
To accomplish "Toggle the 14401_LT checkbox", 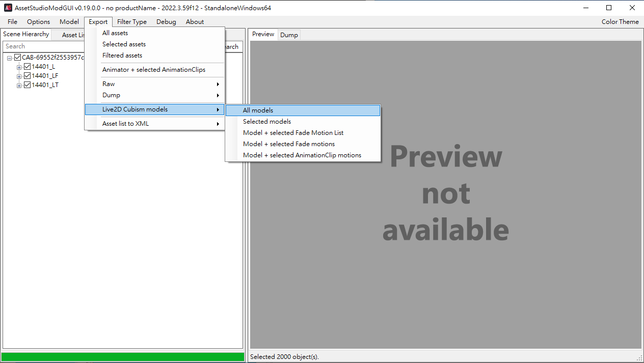I will 28,85.
